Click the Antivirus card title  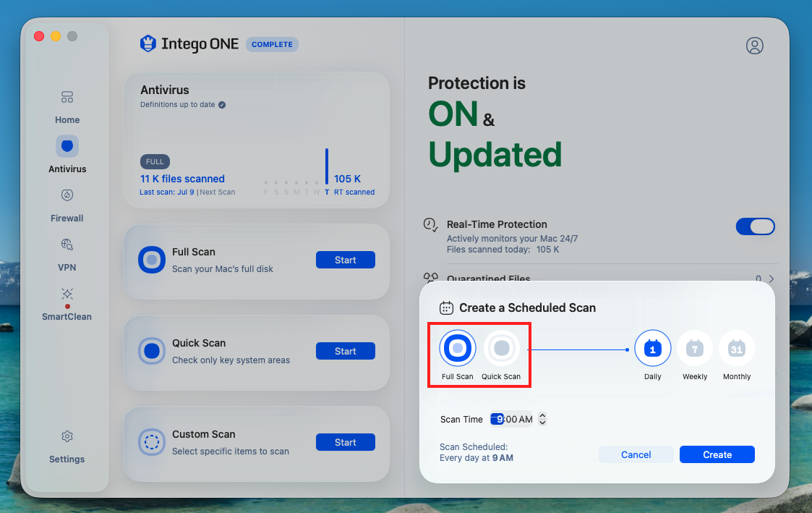tap(165, 90)
